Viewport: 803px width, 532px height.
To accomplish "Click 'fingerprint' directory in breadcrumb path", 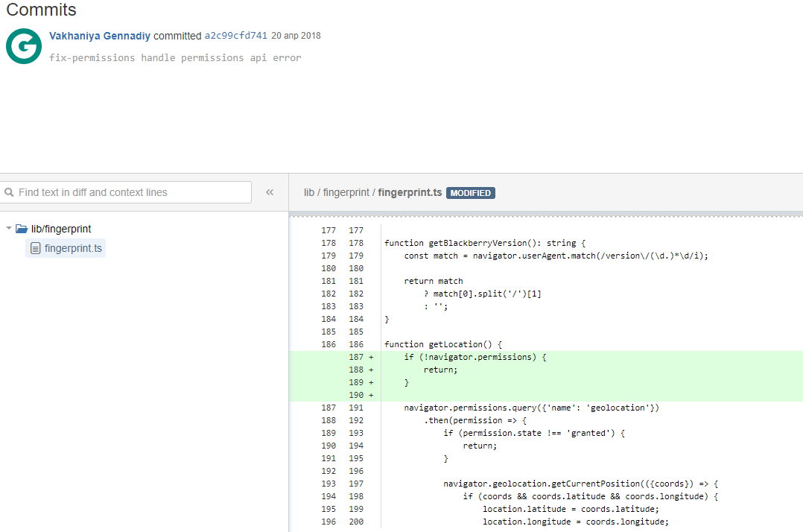I will click(346, 192).
